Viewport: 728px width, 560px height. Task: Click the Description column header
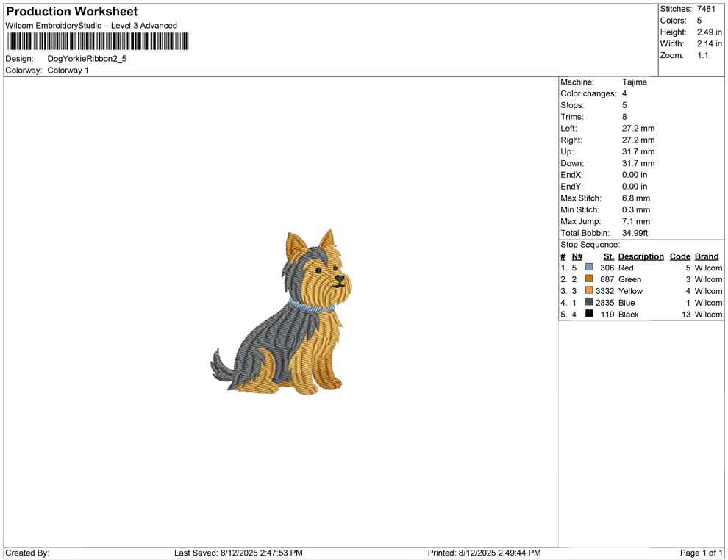(641, 256)
